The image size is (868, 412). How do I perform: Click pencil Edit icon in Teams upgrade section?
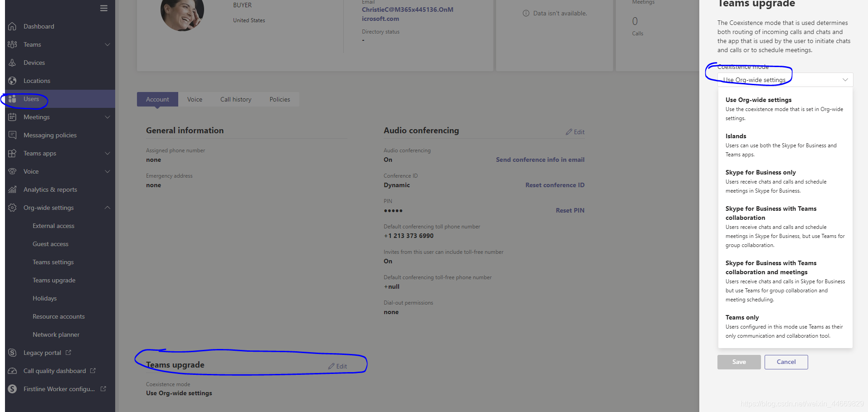[x=331, y=366]
